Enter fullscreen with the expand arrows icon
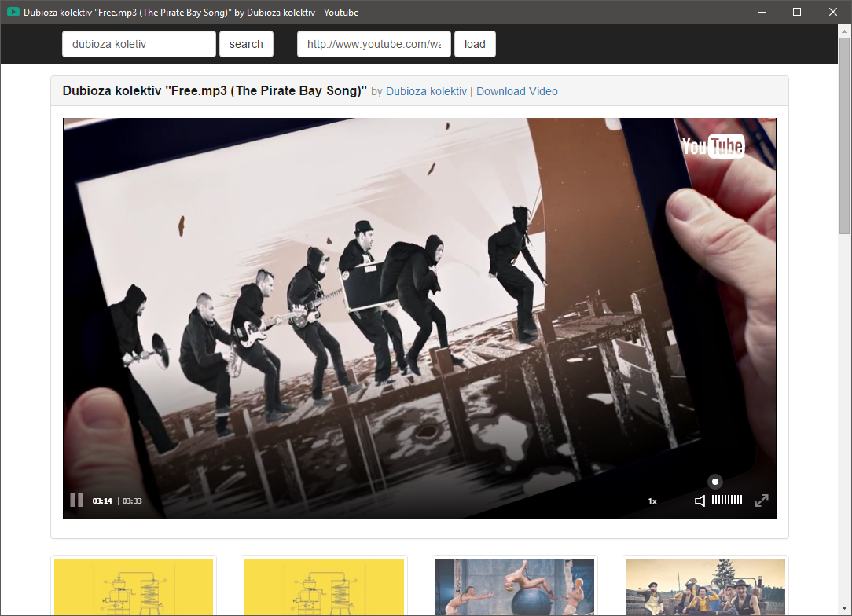Image resolution: width=852 pixels, height=616 pixels. click(762, 500)
